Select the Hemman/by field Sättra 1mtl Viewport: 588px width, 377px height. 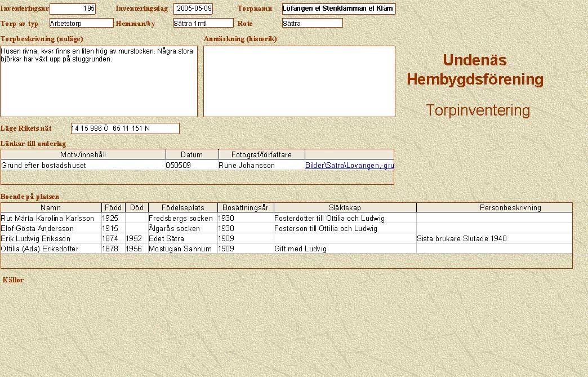(x=203, y=23)
